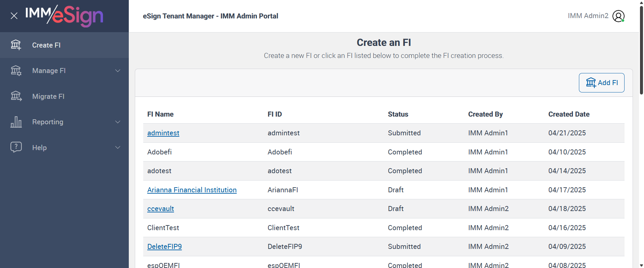Open the DeleteFIP9 link
The height and width of the screenshot is (268, 644).
(164, 247)
